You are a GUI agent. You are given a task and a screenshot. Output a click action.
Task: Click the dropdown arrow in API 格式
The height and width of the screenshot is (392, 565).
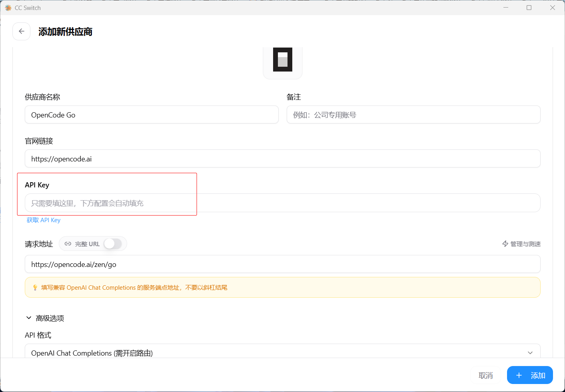530,353
